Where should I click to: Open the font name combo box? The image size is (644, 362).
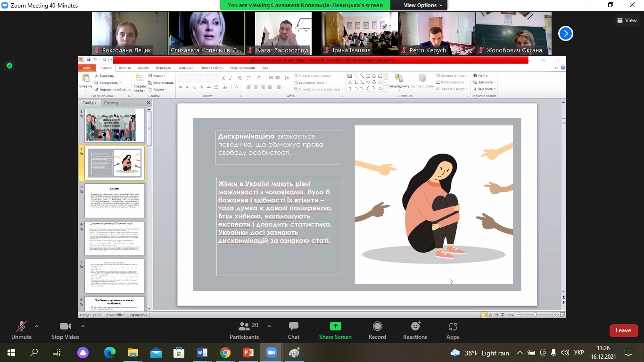pyautogui.click(x=193, y=78)
